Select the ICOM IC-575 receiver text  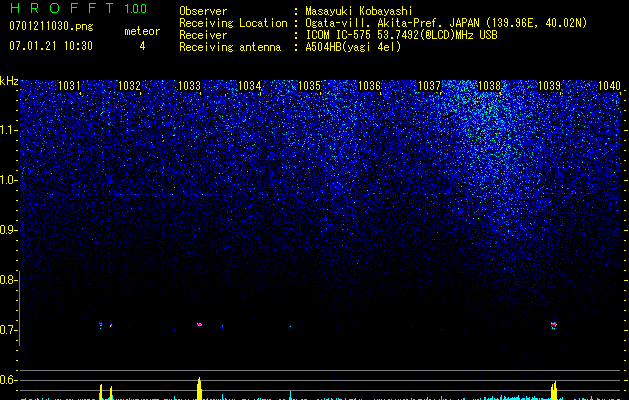401,35
